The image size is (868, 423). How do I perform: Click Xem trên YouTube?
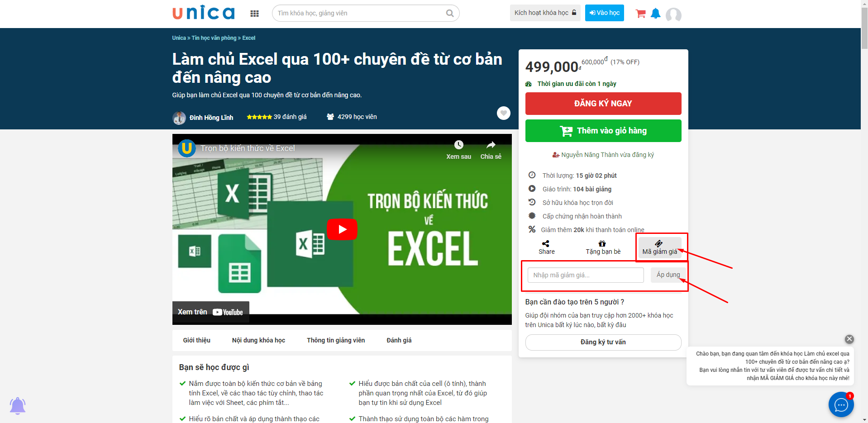pos(210,312)
